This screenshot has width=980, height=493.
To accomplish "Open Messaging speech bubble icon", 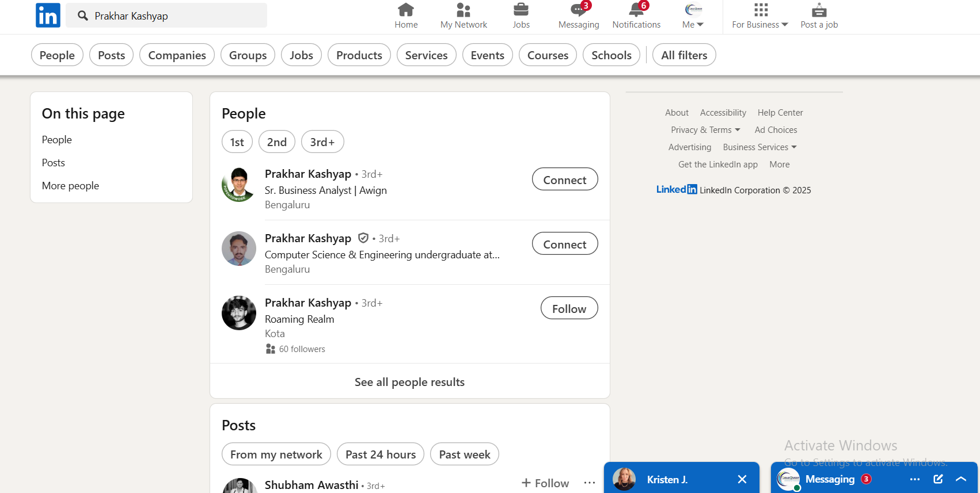I will click(x=579, y=10).
